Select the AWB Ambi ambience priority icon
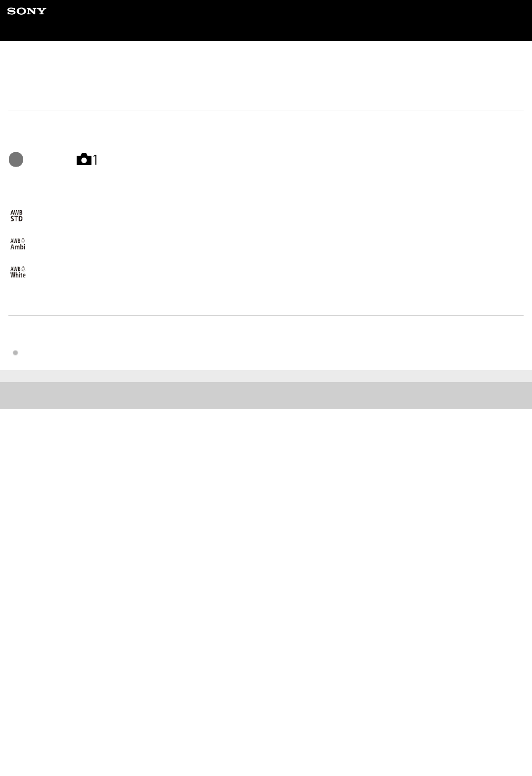The height and width of the screenshot is (776, 532). 18,244
